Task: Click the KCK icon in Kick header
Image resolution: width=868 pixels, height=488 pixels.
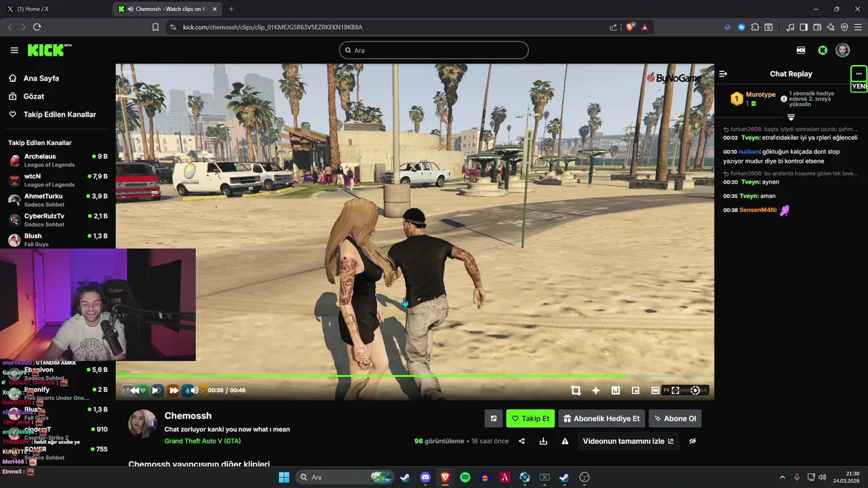Action: pyautogui.click(x=801, y=50)
